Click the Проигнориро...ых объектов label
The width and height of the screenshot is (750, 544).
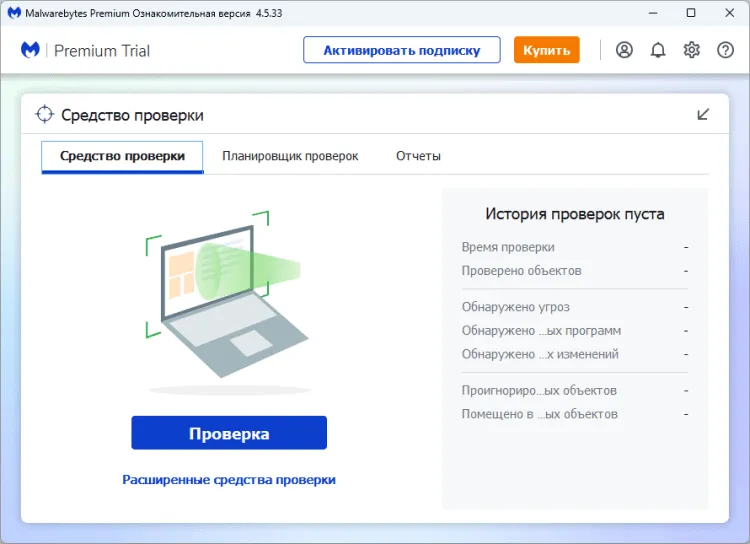click(539, 390)
